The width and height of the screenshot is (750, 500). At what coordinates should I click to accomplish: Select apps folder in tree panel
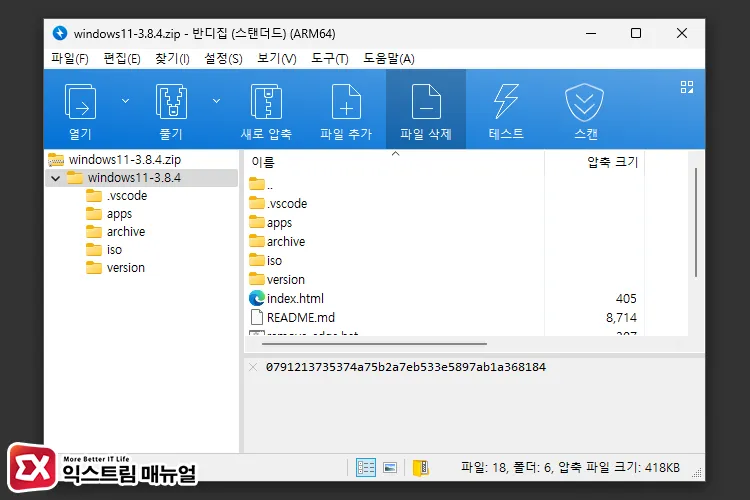[x=109, y=214]
